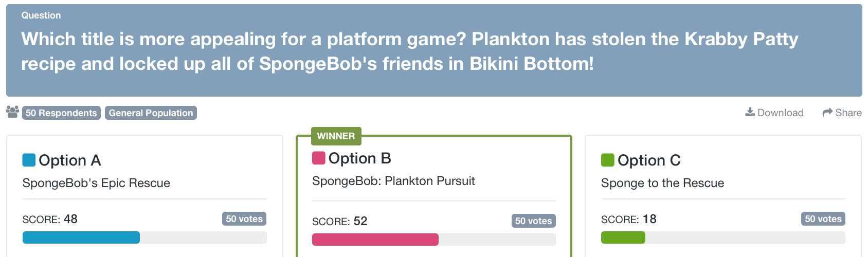868x257 pixels.
Task: Click the General Population tag
Action: (151, 113)
